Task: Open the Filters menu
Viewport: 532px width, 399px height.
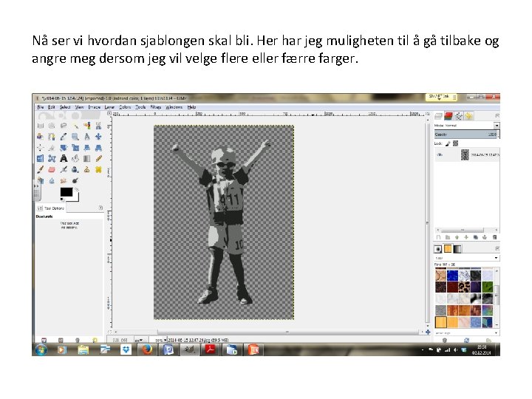Action: click(x=156, y=107)
